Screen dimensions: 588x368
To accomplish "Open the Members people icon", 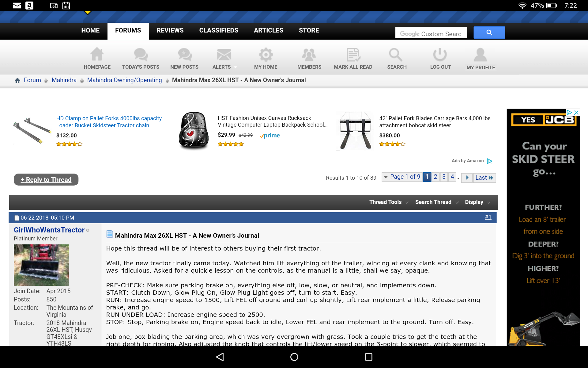I will click(x=309, y=55).
